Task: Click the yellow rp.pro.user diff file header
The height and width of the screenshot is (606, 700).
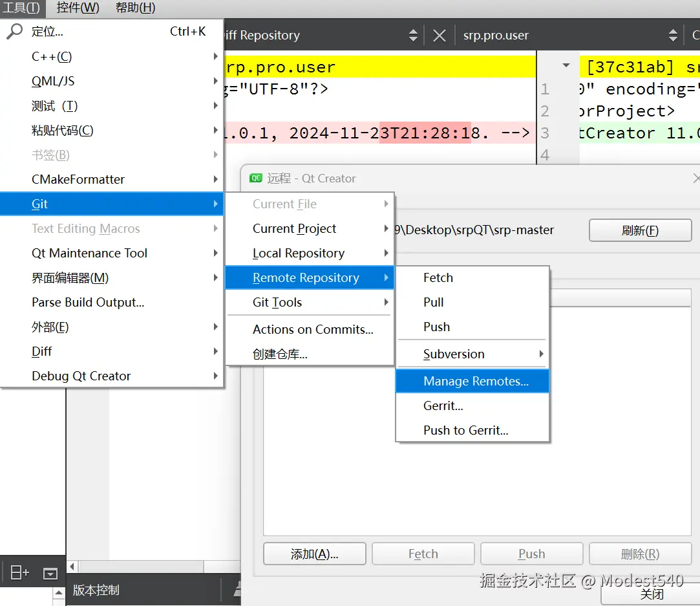Action: click(x=379, y=67)
